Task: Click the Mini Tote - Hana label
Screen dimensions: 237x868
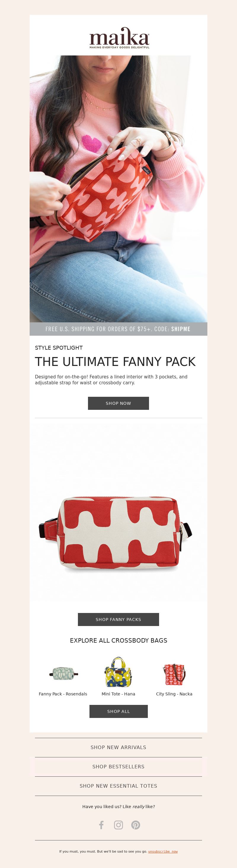Action: tap(118, 694)
